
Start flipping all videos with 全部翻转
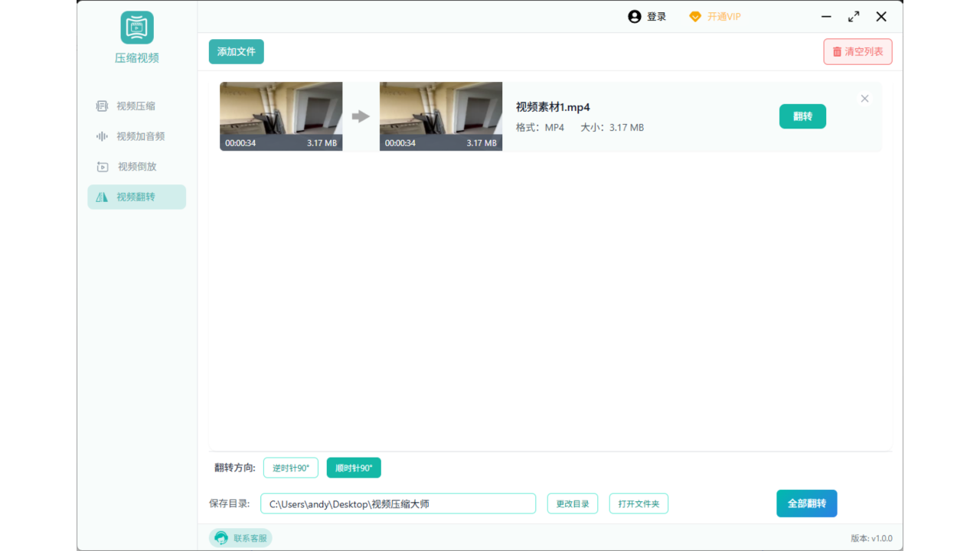[806, 503]
